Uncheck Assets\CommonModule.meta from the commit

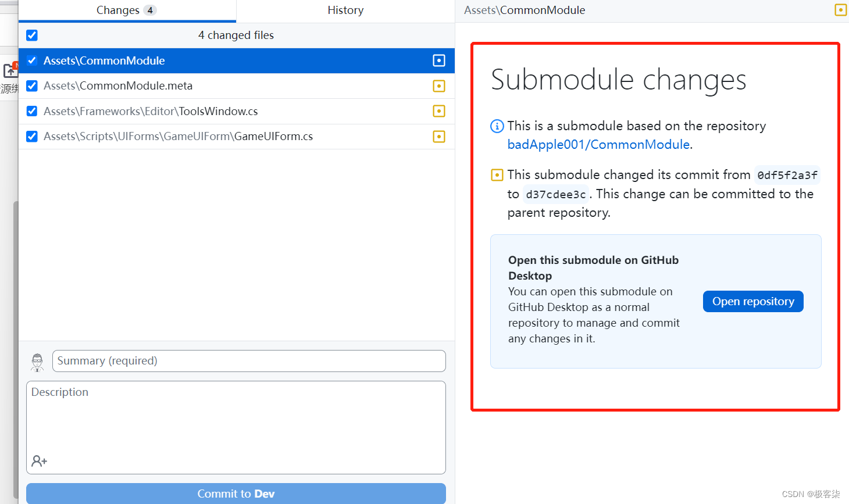point(31,85)
